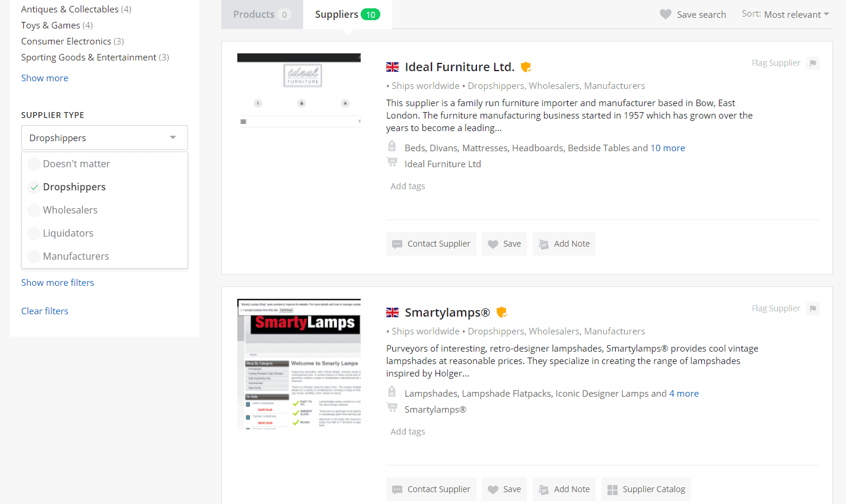Click Add tags under Ideal Furniture Ltd.

(x=408, y=186)
